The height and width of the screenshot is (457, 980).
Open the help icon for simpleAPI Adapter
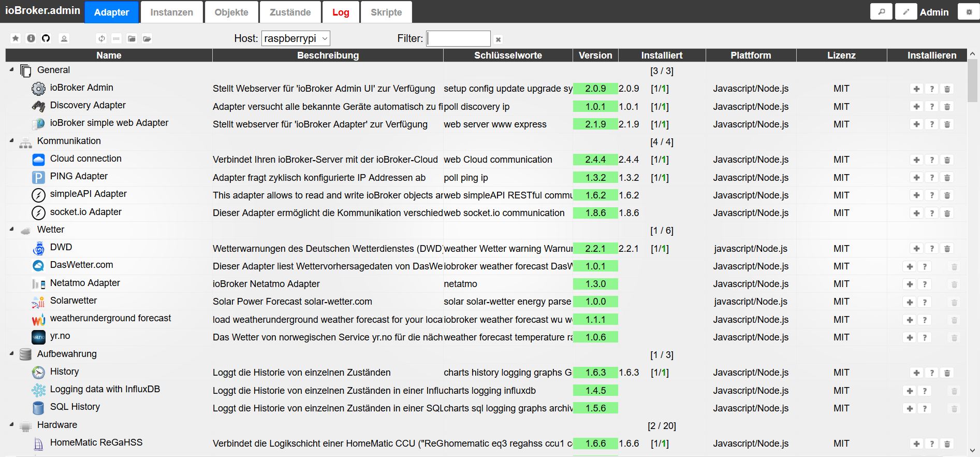932,195
